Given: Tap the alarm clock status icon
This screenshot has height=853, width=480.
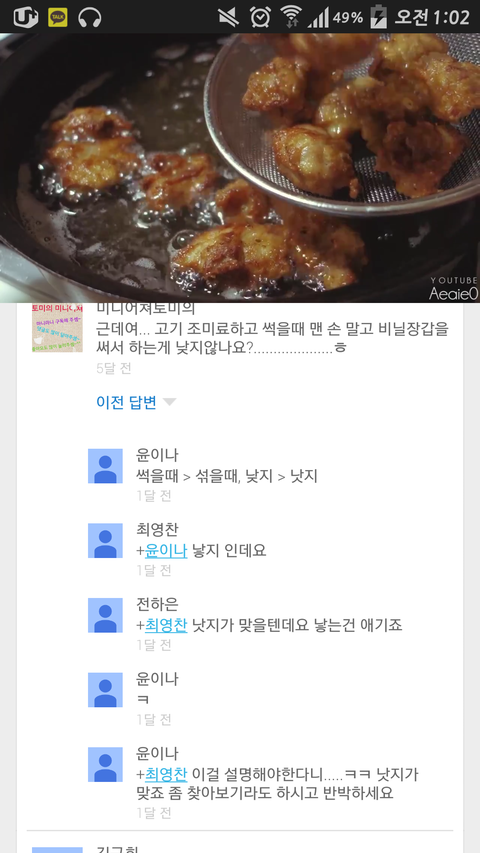Looking at the screenshot, I should [x=260, y=17].
